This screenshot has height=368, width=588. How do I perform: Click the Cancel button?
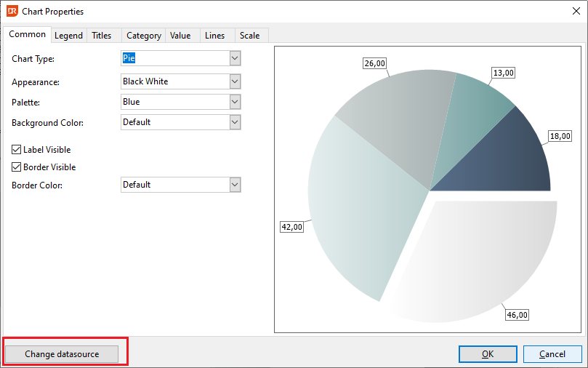[552, 354]
